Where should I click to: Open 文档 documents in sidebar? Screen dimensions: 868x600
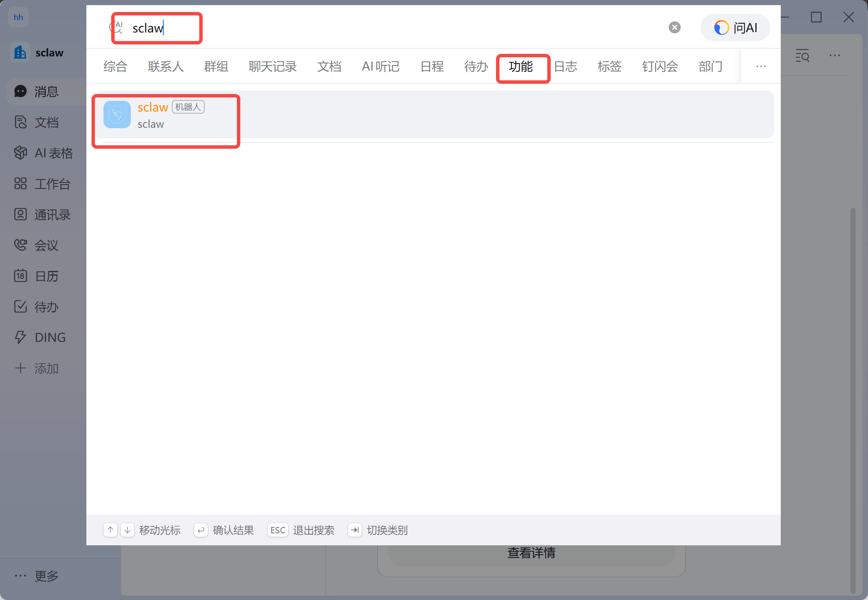(x=46, y=122)
